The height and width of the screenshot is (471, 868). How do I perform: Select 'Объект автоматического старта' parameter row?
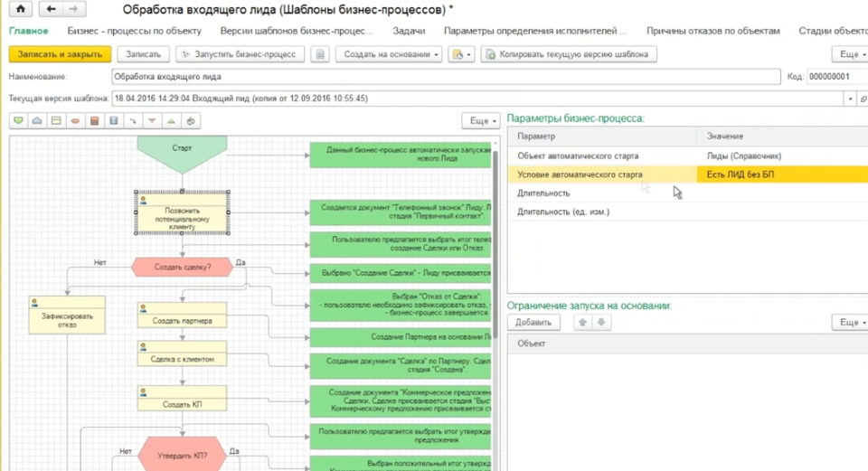click(x=687, y=156)
